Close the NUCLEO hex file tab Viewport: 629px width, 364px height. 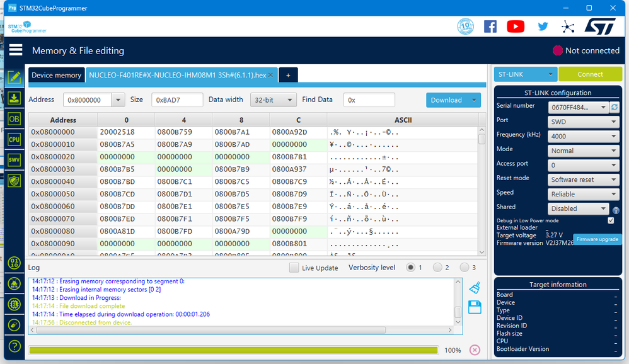[x=271, y=75]
